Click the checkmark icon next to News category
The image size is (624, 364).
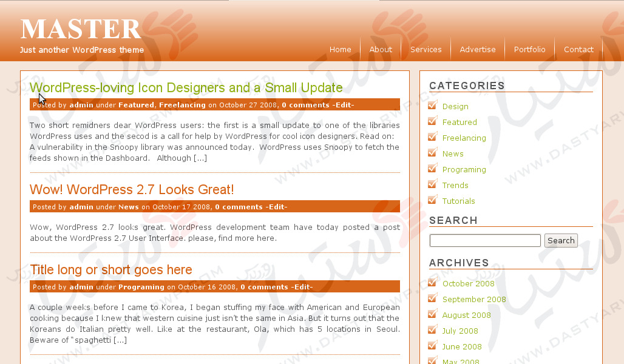(x=433, y=153)
